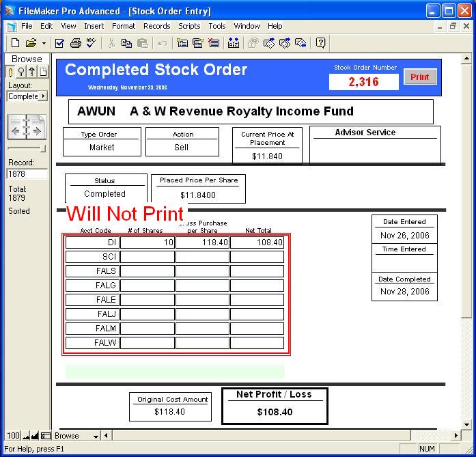Click the vertical scrollbar down arrow
The height and width of the screenshot is (457, 476).
point(466,424)
